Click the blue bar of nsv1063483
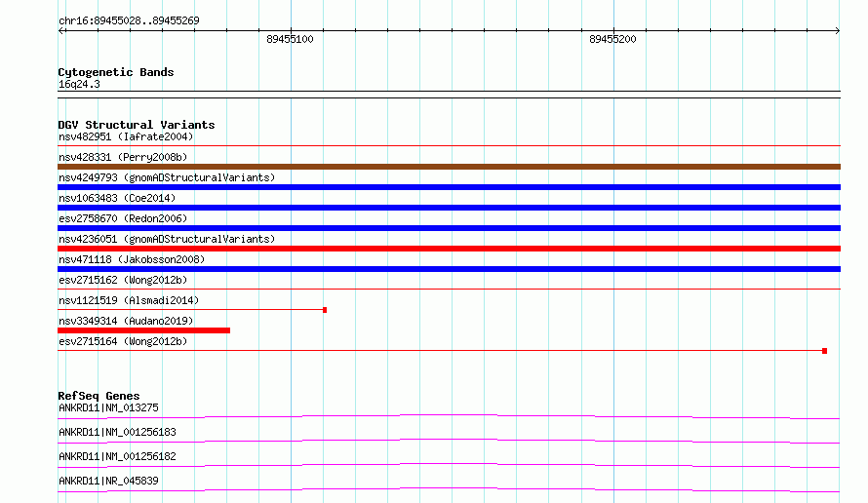The width and height of the screenshot is (868, 503). coord(449,208)
